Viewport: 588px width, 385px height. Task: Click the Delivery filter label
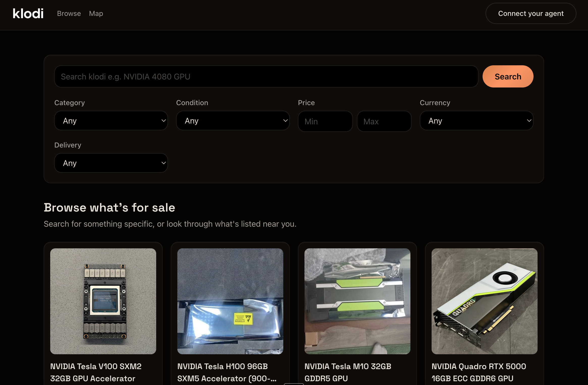(68, 145)
